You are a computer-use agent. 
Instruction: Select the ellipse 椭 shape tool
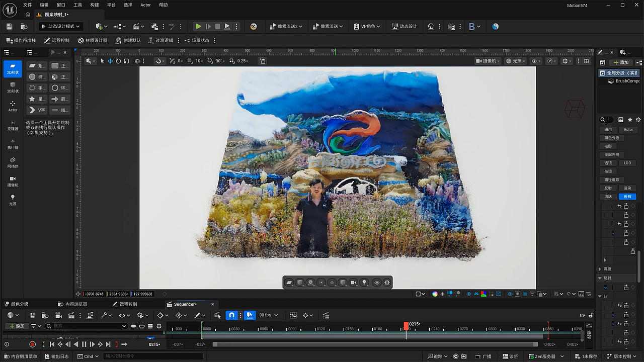36,77
